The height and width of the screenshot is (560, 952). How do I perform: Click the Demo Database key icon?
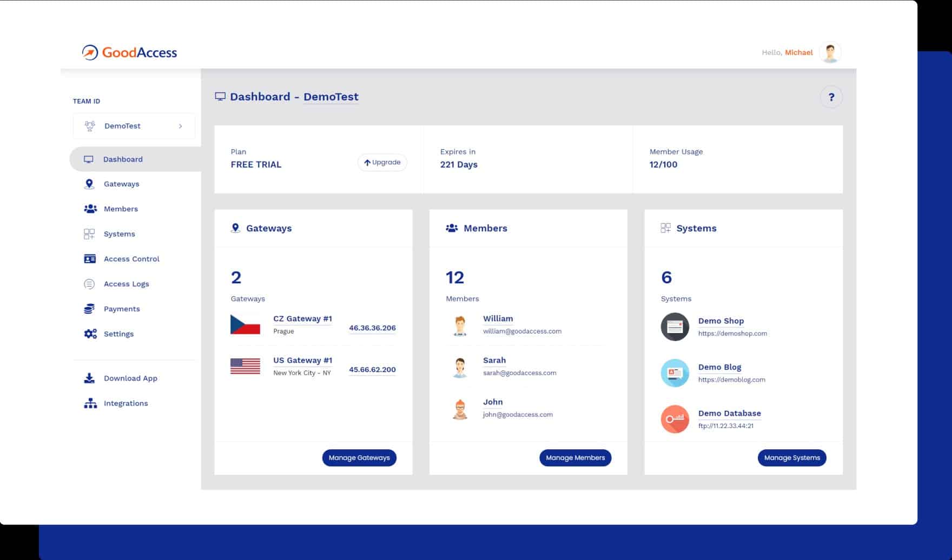point(675,419)
